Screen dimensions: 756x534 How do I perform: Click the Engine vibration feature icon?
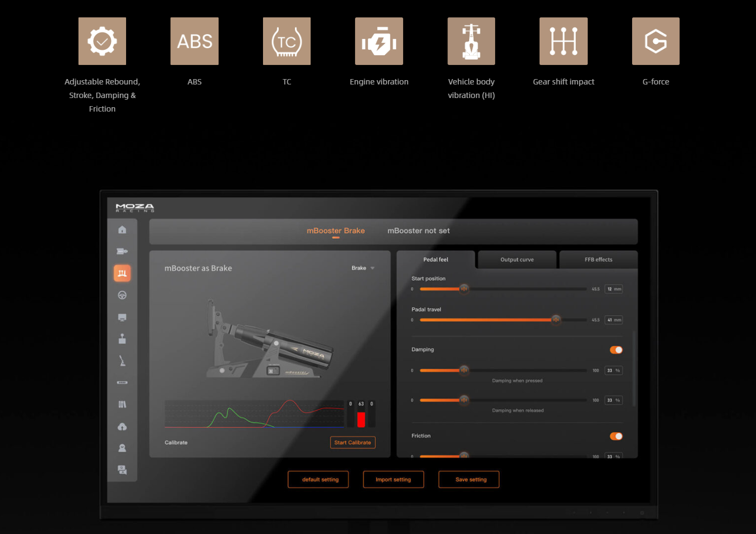(x=379, y=41)
